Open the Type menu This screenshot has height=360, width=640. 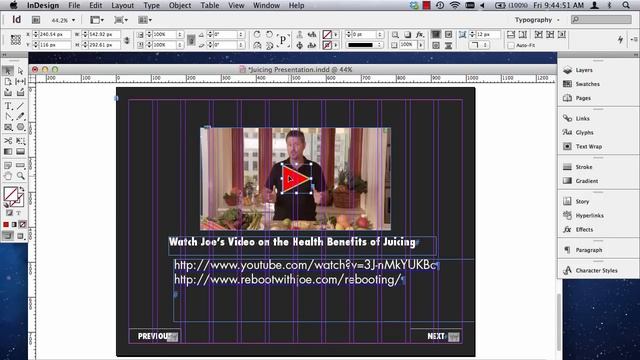tap(151, 5)
